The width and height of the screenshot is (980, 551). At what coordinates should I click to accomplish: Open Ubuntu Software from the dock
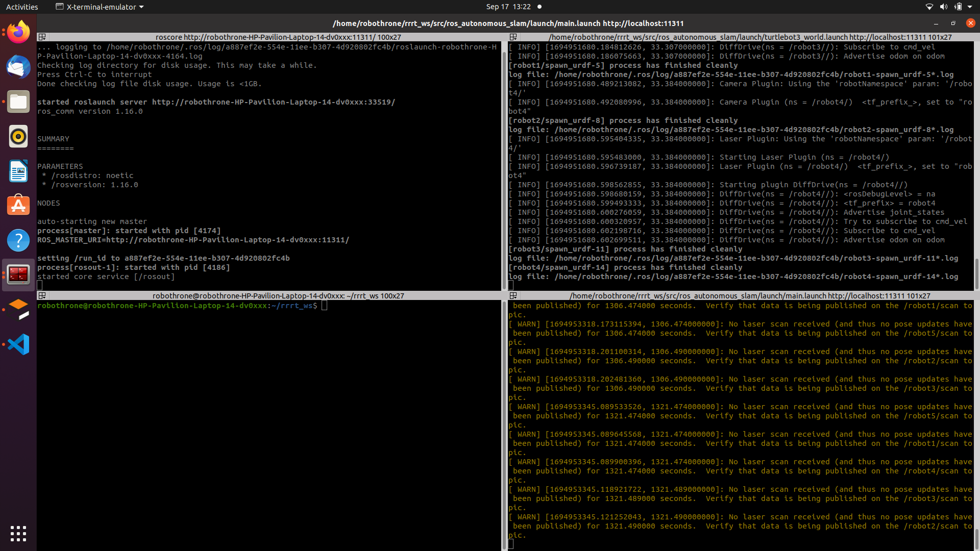coord(18,205)
